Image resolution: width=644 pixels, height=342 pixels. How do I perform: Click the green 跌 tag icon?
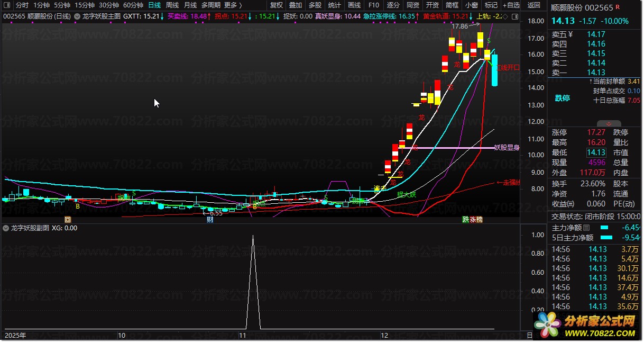tap(465, 219)
